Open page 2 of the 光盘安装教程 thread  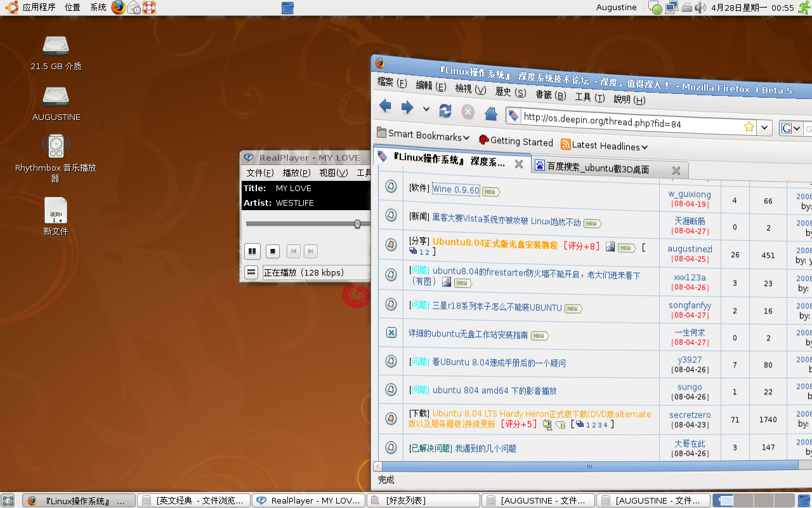point(428,253)
